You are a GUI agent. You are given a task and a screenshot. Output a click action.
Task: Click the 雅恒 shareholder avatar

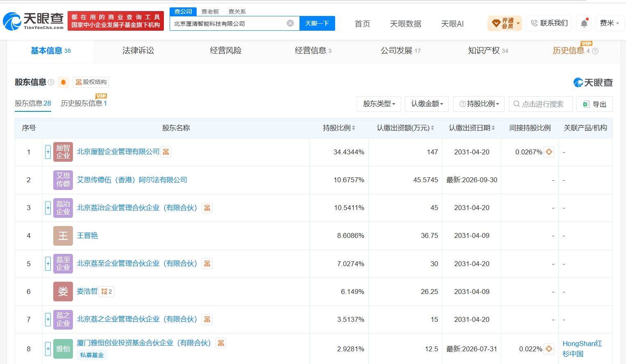[63, 349]
